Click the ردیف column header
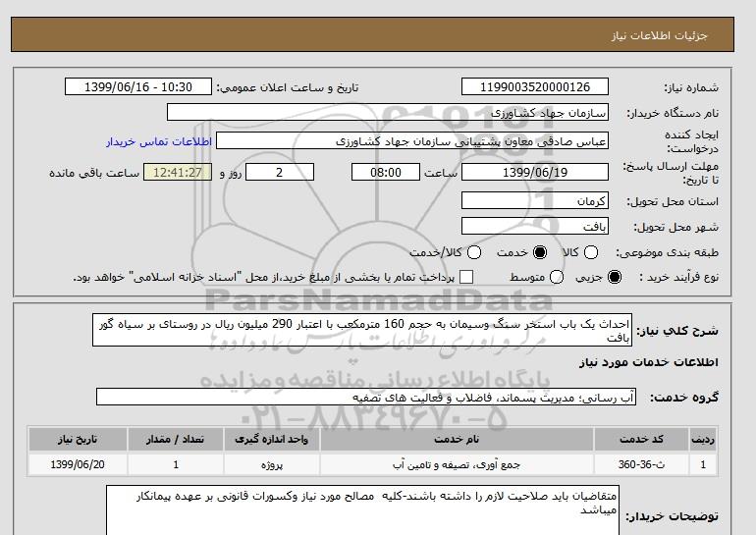This screenshot has height=535, width=756. coord(703,439)
